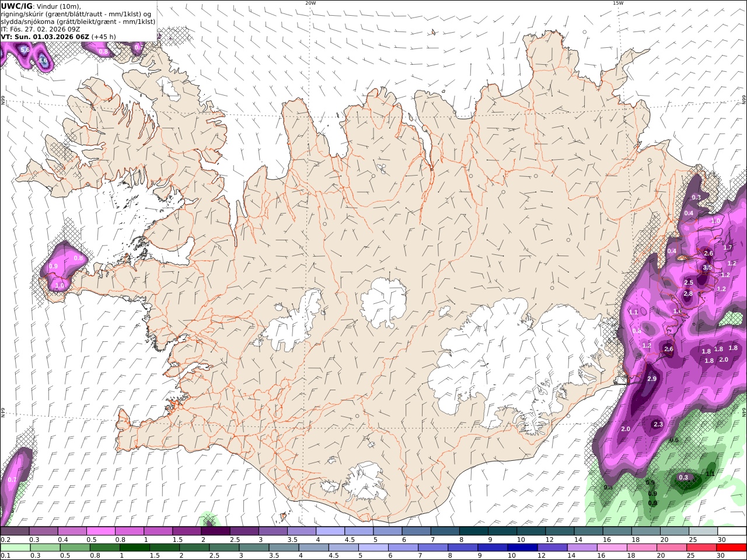The height and width of the screenshot is (560, 747).
Task: Click the bright pink swatch at 0.5 on upper scale
Action: (x=100, y=531)
